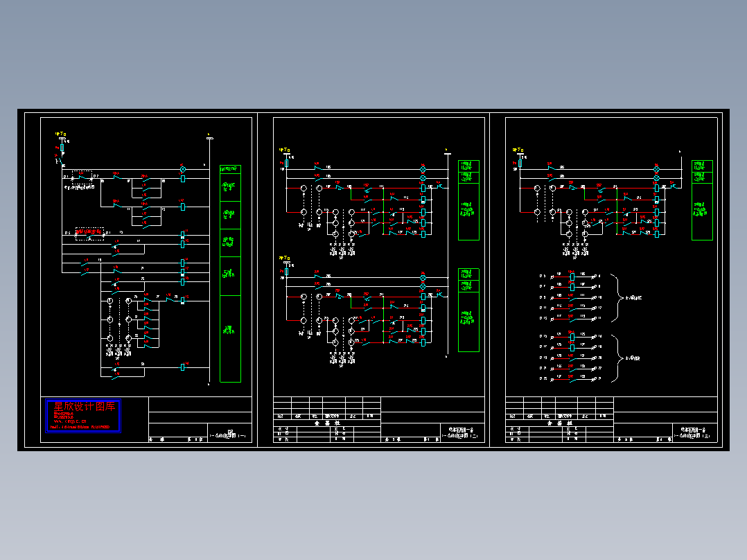Click the upper curly brace in right sheet

tap(617, 298)
